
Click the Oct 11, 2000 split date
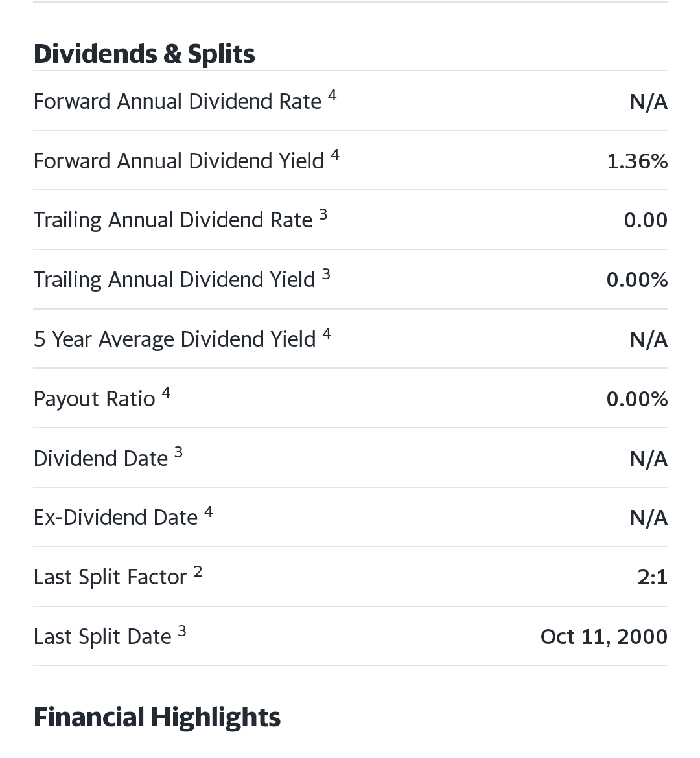tap(603, 637)
